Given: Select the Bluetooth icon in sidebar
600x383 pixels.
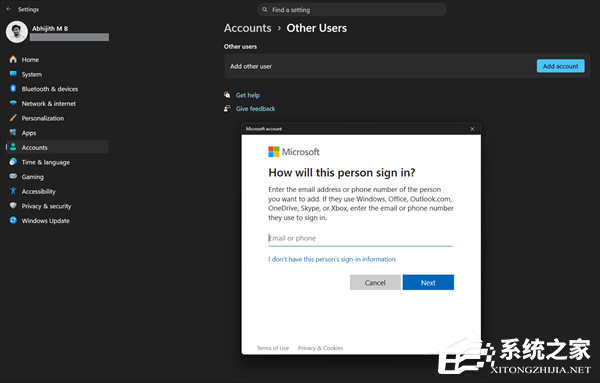Looking at the screenshot, I should (x=13, y=88).
